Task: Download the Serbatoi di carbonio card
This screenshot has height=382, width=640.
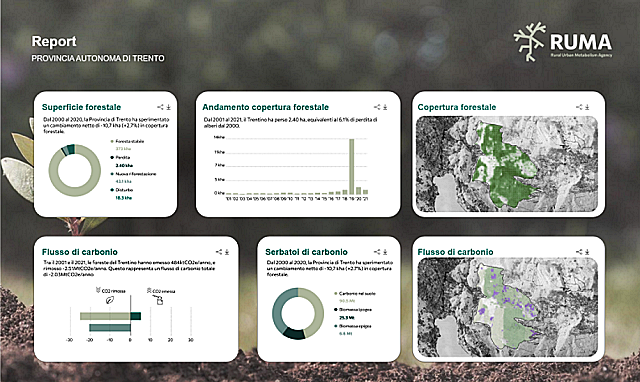Action: click(x=385, y=252)
